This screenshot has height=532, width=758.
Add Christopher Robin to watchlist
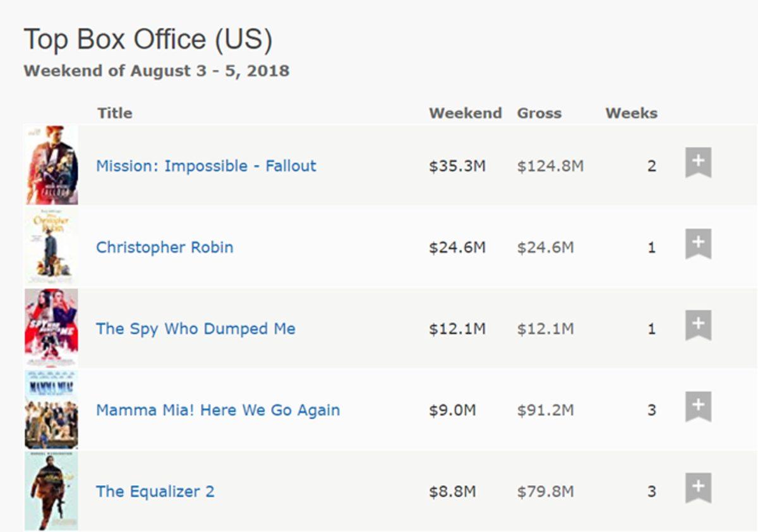pos(698,244)
